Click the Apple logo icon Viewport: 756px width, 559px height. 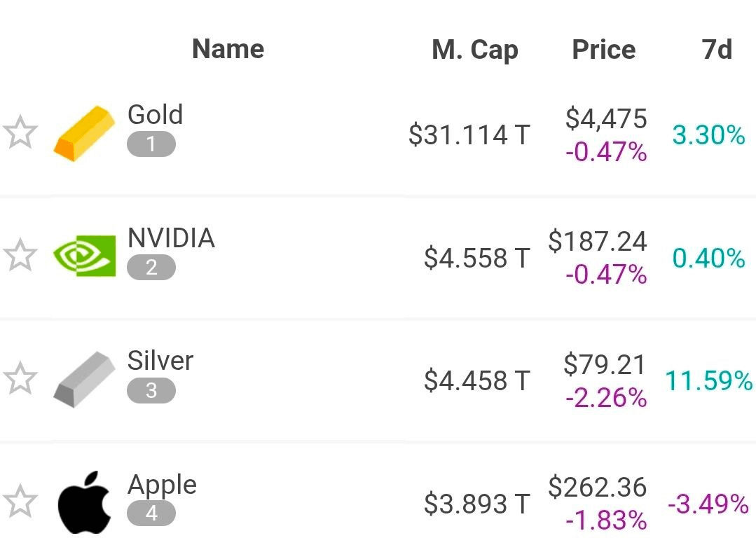click(84, 502)
